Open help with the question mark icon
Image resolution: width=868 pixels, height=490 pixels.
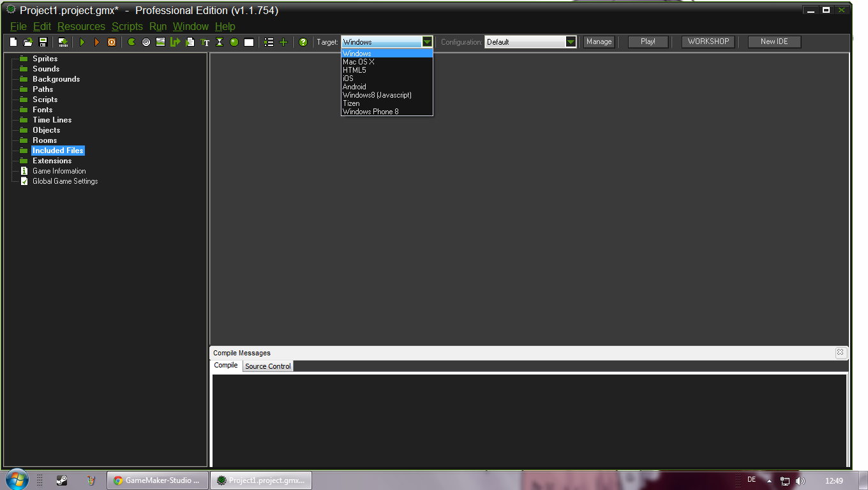303,42
